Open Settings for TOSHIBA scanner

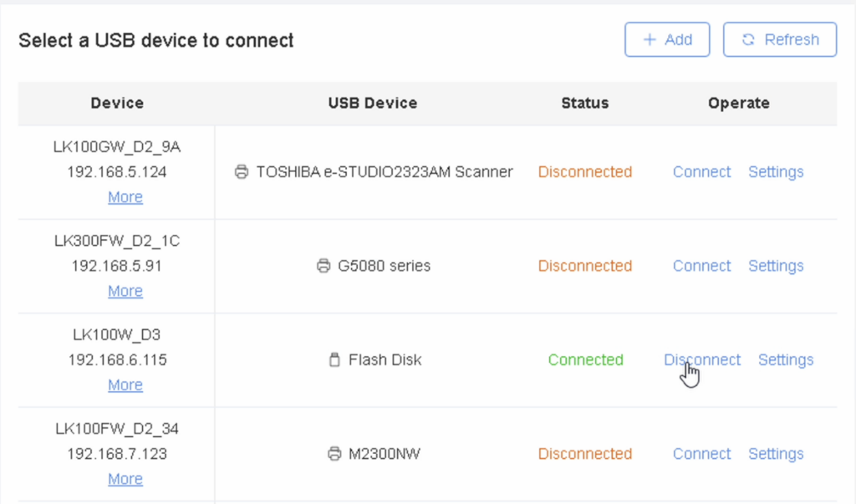coord(776,172)
